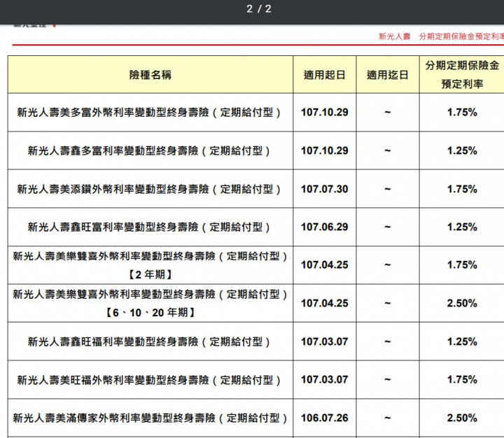Viewport: 504px width, 438px height.
Task: Click rate 1.75% in the 美多富 row
Action: 462,112
